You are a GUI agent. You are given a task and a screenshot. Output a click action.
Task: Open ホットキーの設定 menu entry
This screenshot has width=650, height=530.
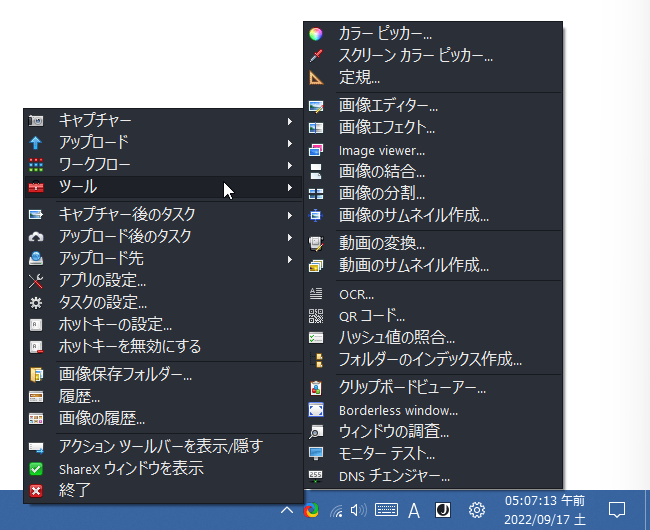pos(164,324)
